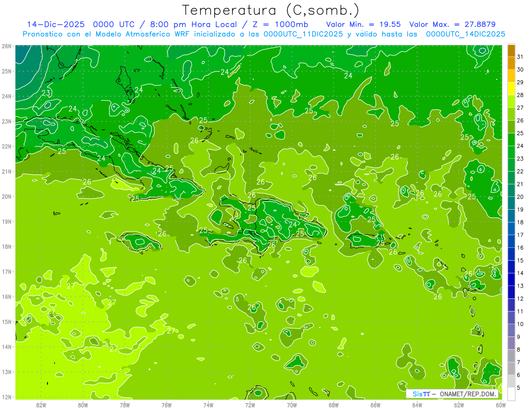Click the 24N latitude axis label
This screenshot has width=532, height=411.
coord(7,96)
